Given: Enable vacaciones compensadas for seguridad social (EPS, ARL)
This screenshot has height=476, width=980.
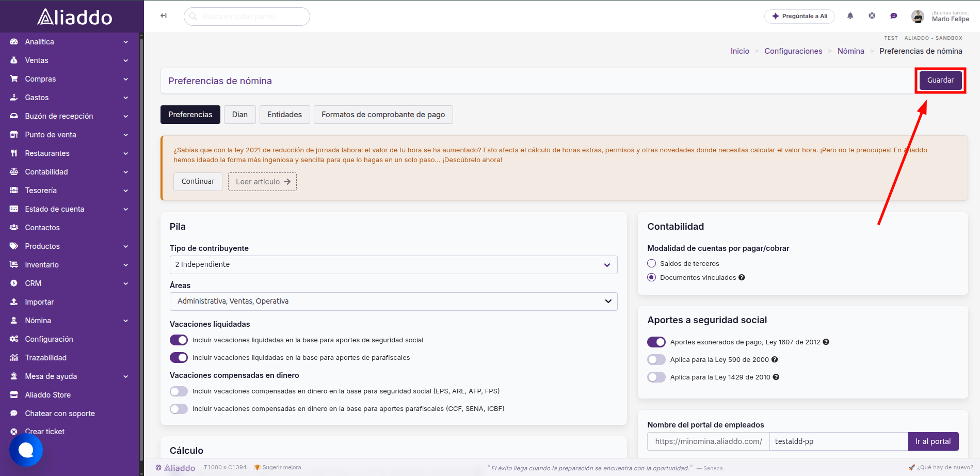Looking at the screenshot, I should click(x=179, y=391).
